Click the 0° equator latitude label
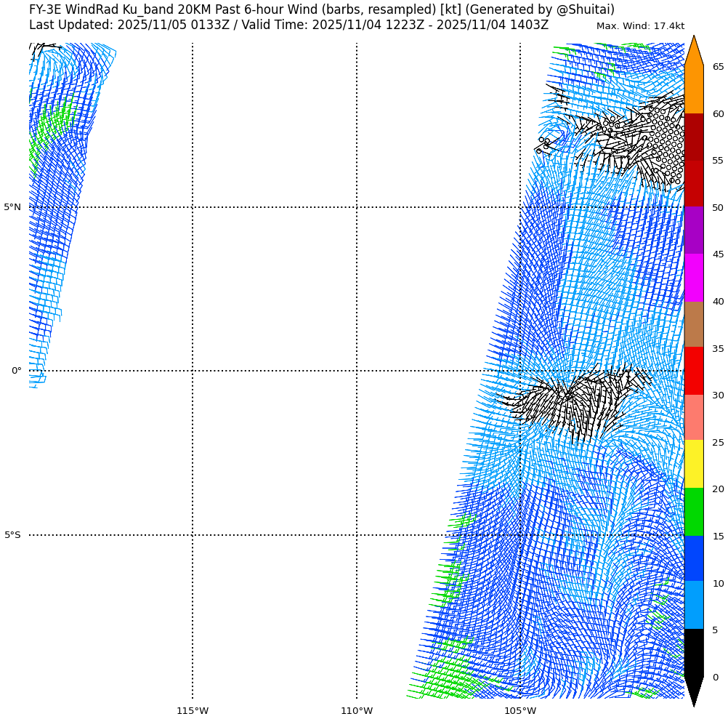The image size is (728, 719). click(16, 371)
